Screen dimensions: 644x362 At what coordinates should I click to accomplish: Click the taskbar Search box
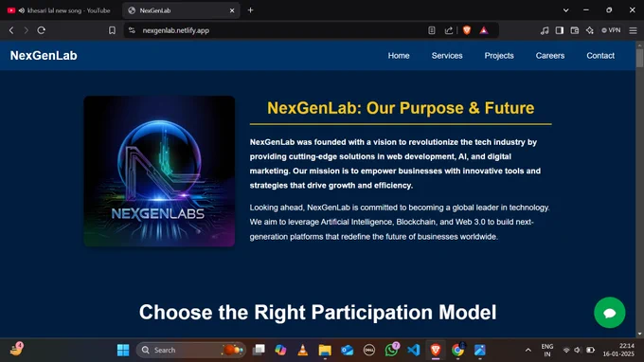[x=191, y=350]
